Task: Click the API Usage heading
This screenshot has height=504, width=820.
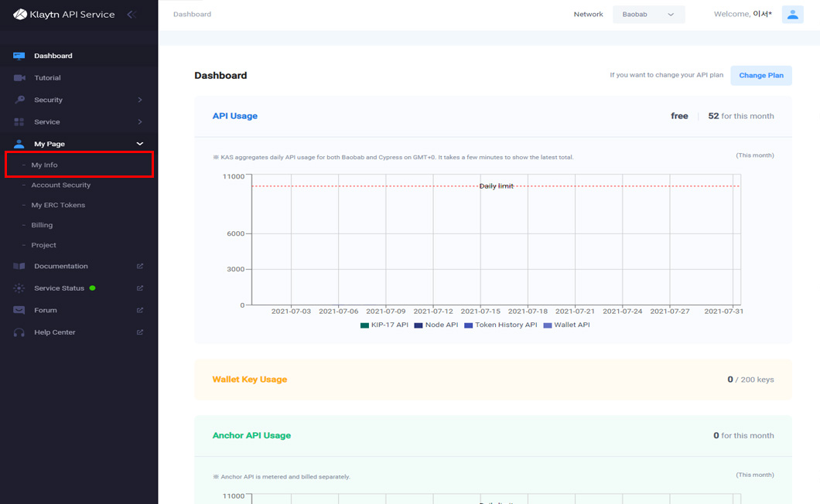Action: point(235,116)
